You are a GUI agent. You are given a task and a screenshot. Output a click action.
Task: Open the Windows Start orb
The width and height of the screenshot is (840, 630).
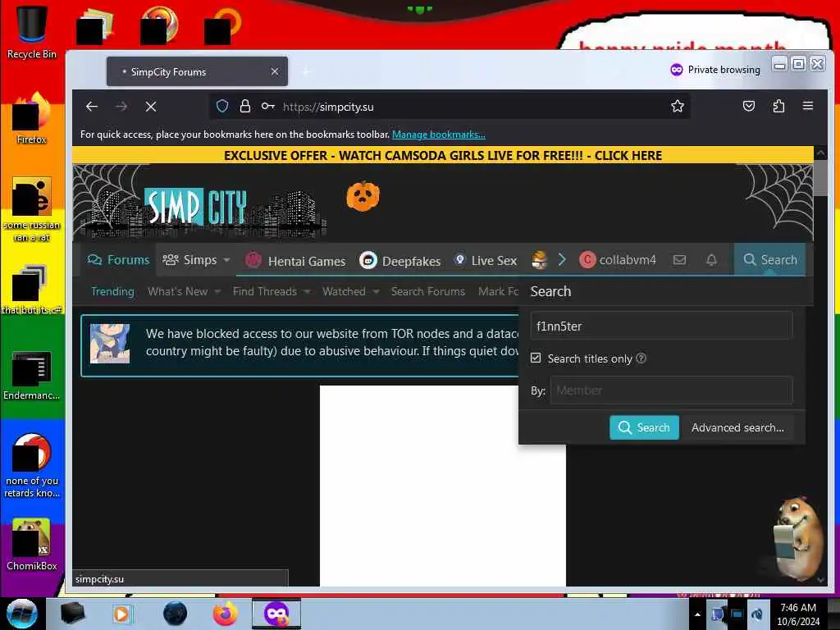click(22, 614)
